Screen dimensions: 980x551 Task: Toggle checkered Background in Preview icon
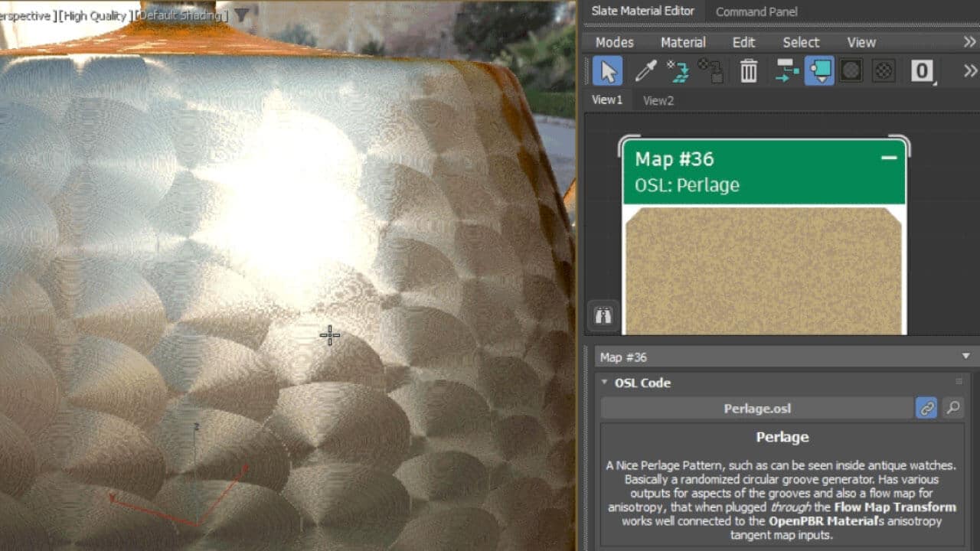point(884,71)
